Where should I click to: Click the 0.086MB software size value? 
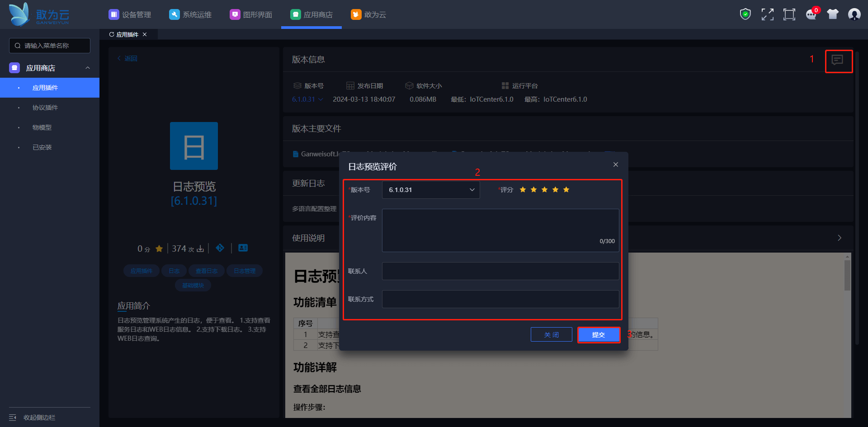pyautogui.click(x=423, y=99)
